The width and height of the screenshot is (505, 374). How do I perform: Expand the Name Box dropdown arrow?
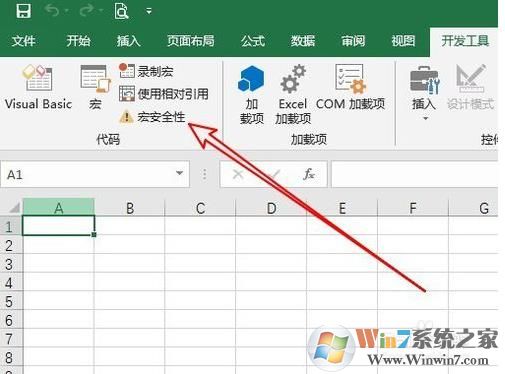point(180,173)
